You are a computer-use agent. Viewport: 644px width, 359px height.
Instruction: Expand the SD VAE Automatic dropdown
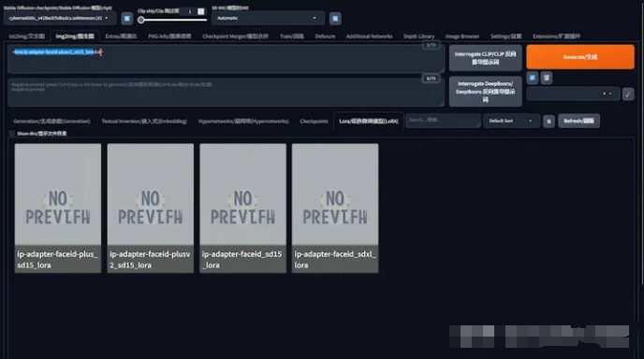[x=268, y=18]
